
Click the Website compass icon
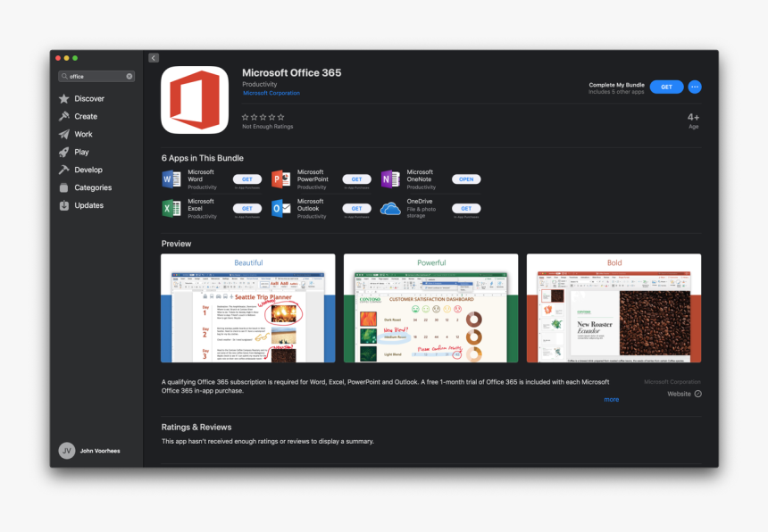coord(698,394)
